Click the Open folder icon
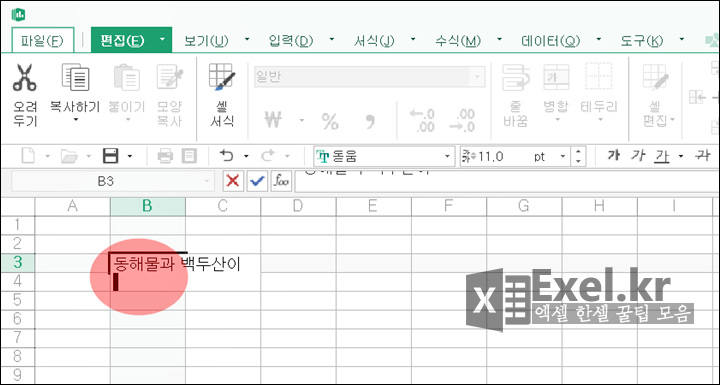 [x=69, y=157]
